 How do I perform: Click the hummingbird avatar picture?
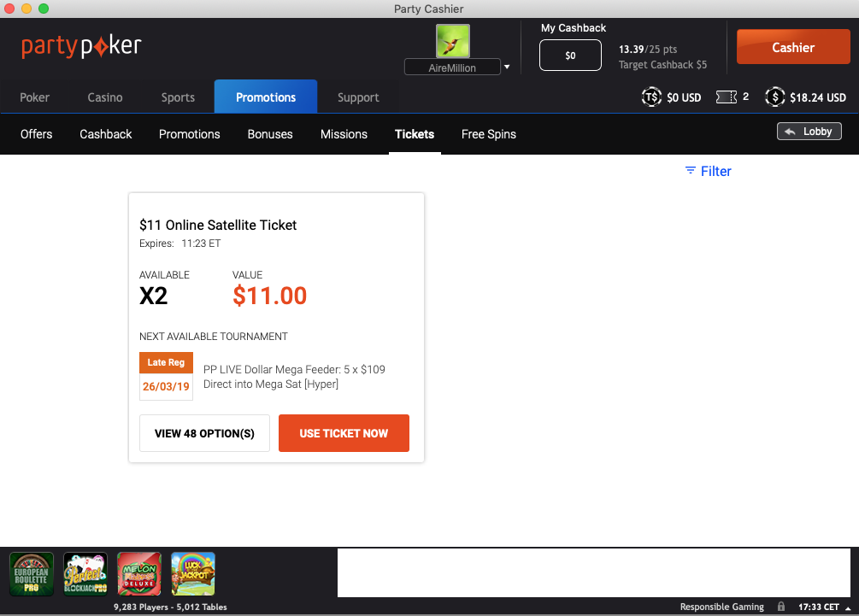[x=452, y=40]
